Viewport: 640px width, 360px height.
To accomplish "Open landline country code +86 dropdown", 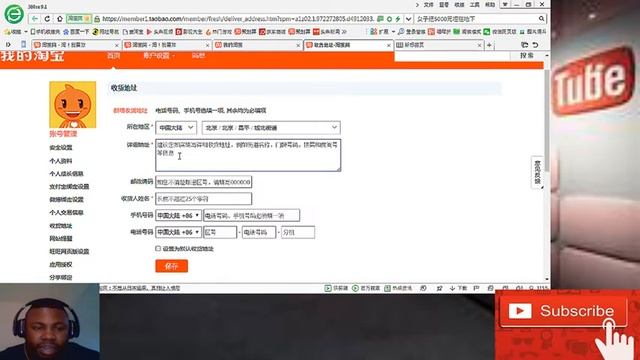I will click(178, 232).
